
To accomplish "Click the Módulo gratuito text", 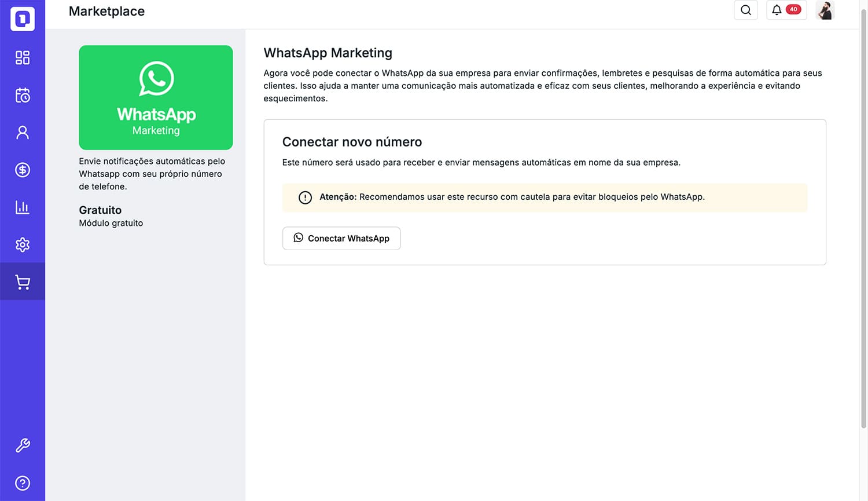I will click(111, 223).
